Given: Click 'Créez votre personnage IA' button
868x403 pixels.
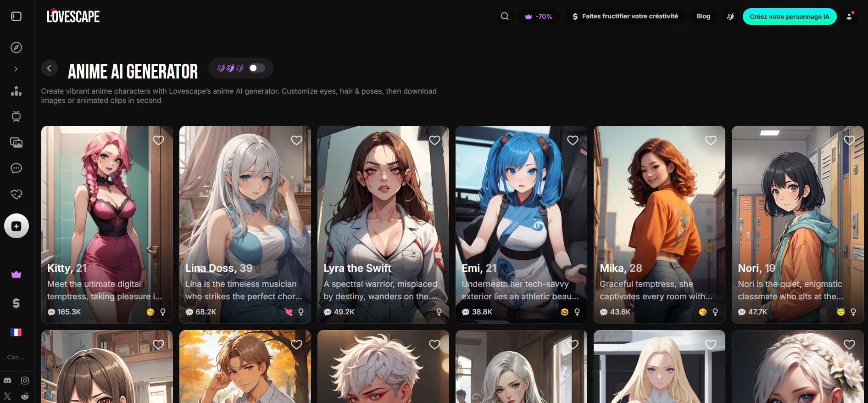Looking at the screenshot, I should 789,17.
